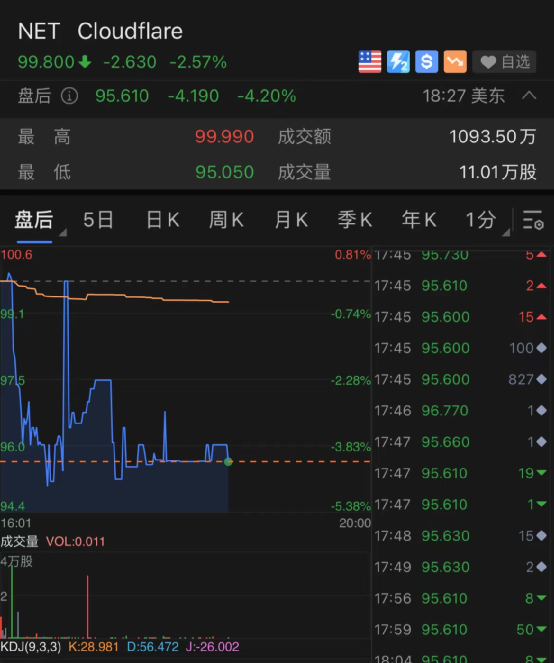Add NET to watchlist with 自选 button
The width and height of the screenshot is (554, 663).
[x=504, y=62]
